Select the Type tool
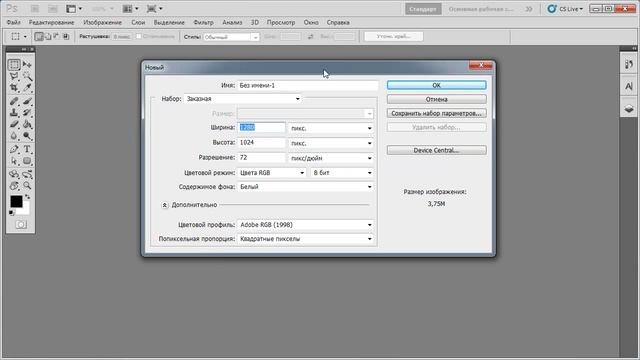 point(27,149)
